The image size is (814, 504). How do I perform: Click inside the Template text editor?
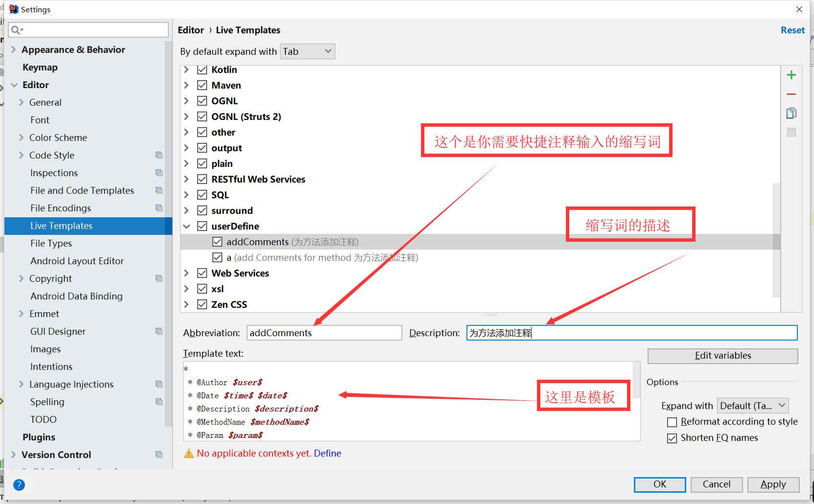pos(408,401)
